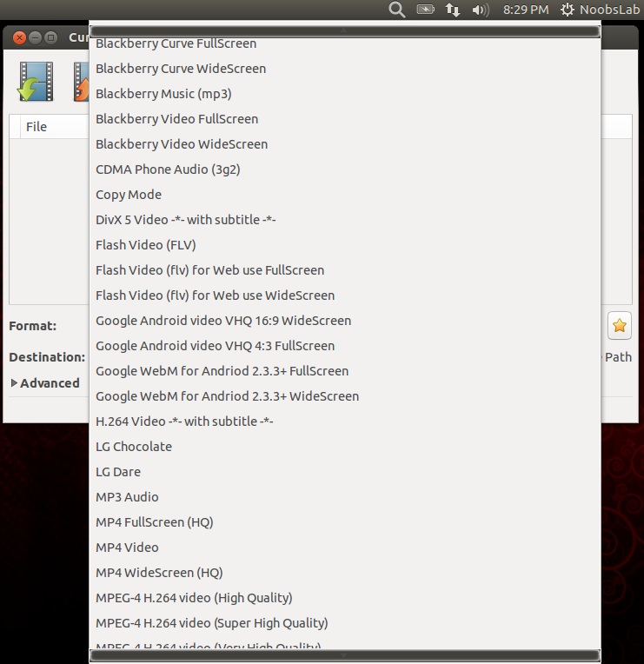Pick MPEG-4 H.264 video (High Quality)
This screenshot has height=664, width=644.
pos(345,598)
